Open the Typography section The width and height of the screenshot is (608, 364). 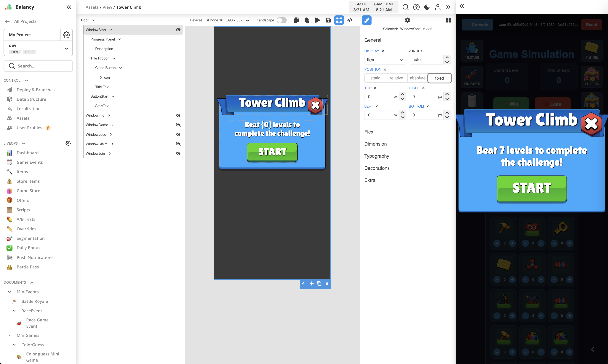point(377,156)
